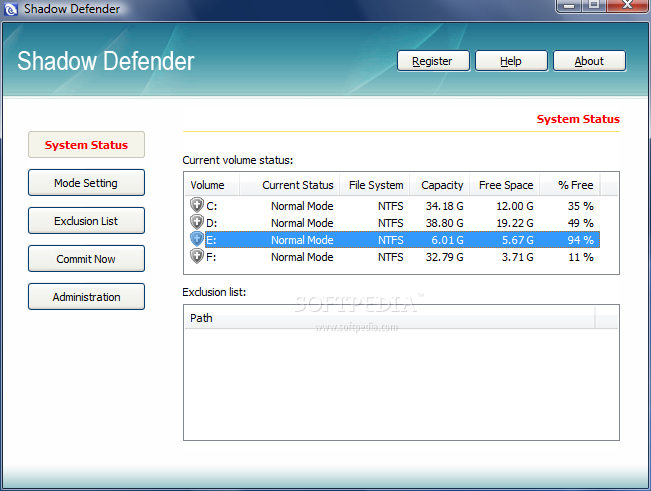Sort by File System column header
Screen dimensions: 651x491
coord(374,185)
